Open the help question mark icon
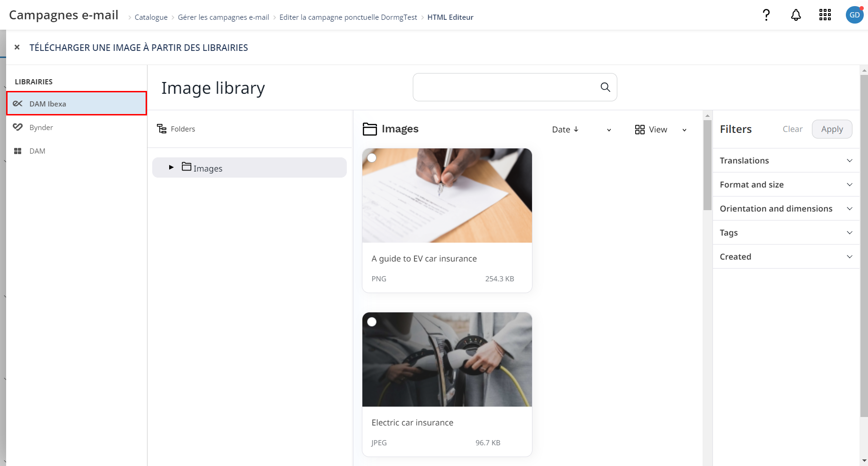Screen dimensions: 868x466 [x=766, y=15]
